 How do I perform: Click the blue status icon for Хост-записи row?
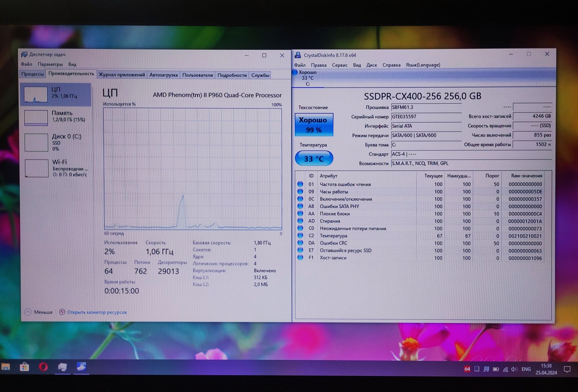point(300,257)
